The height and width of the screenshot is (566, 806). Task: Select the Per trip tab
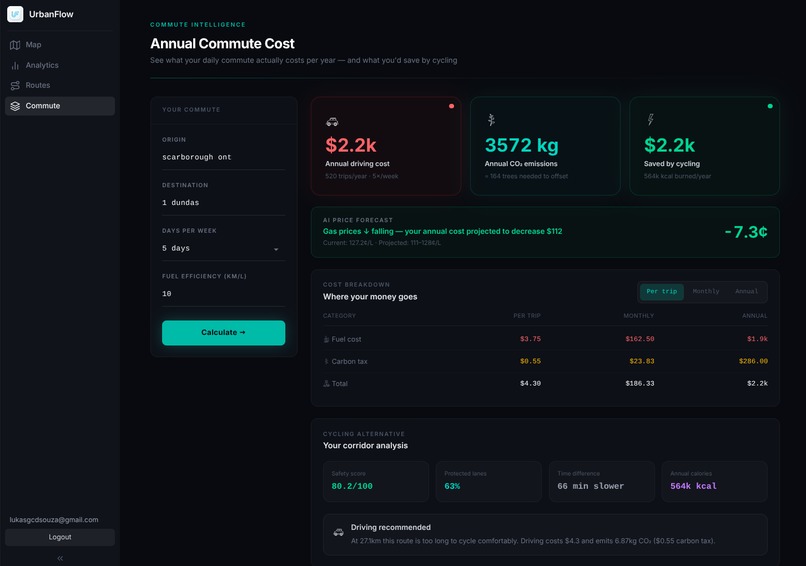pyautogui.click(x=662, y=291)
